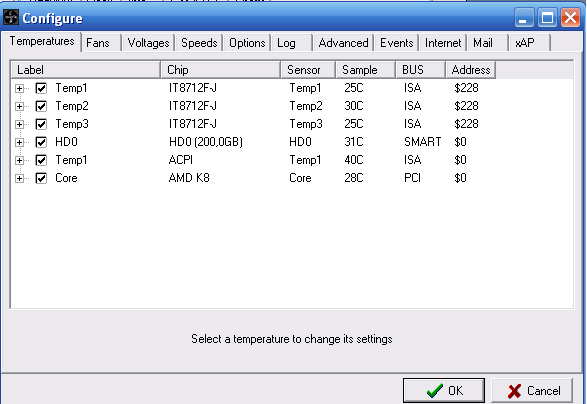
Task: Click the Sensor column header
Action: tap(308, 70)
